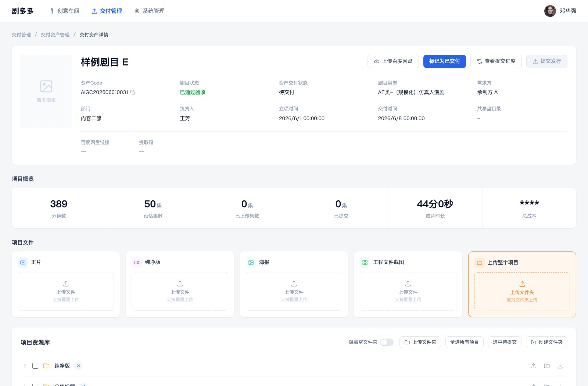Click the count badge 3 beside 纯净版

78,366
